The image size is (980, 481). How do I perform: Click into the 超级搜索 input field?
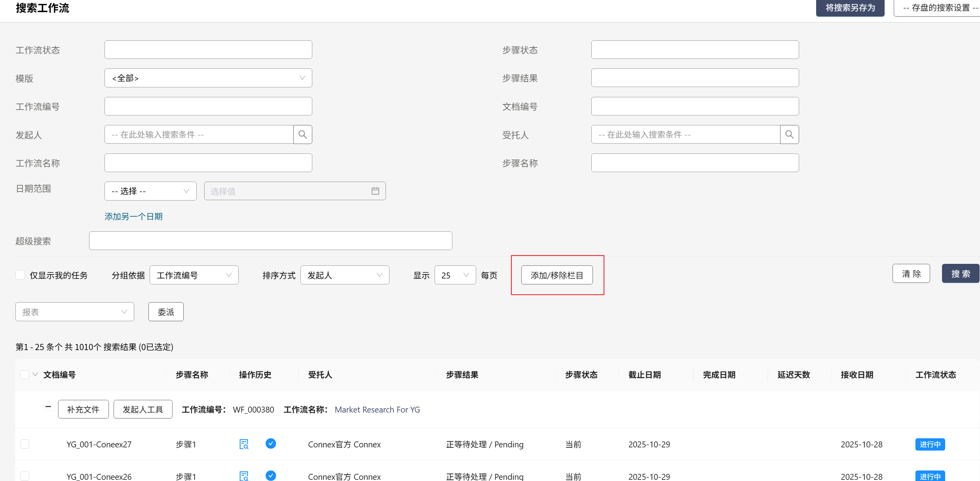pos(270,241)
